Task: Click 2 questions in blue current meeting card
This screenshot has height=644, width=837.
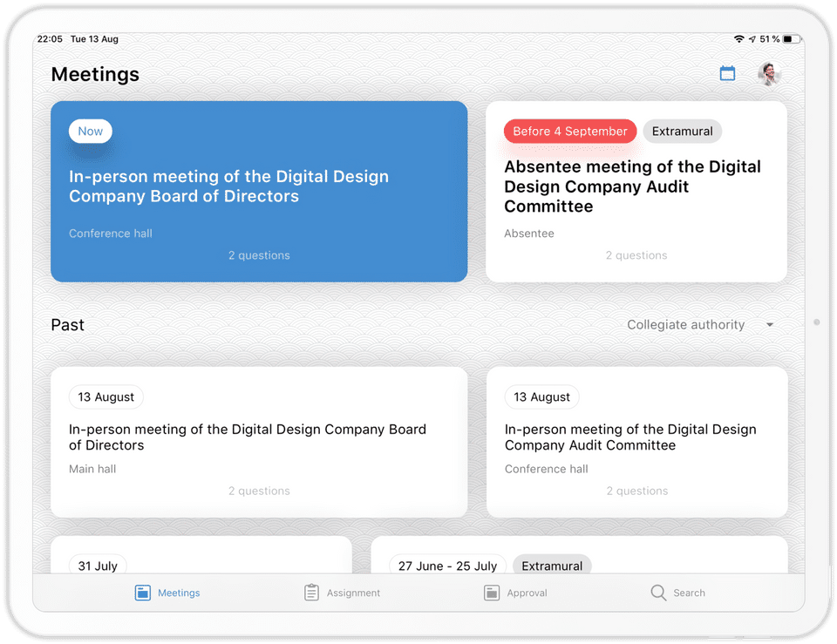Action: (260, 255)
